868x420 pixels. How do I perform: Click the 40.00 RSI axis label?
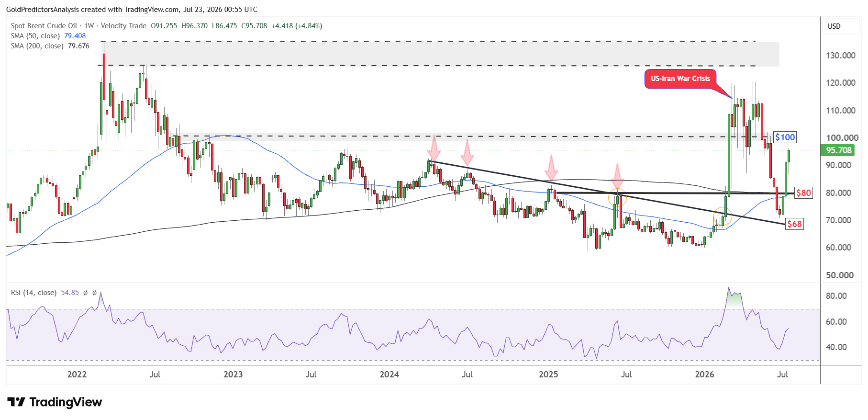tap(836, 347)
